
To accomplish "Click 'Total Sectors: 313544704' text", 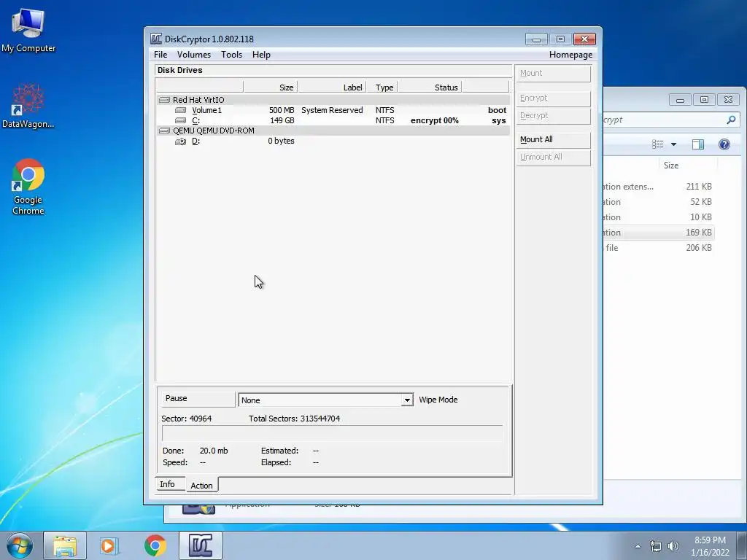I will (295, 419).
